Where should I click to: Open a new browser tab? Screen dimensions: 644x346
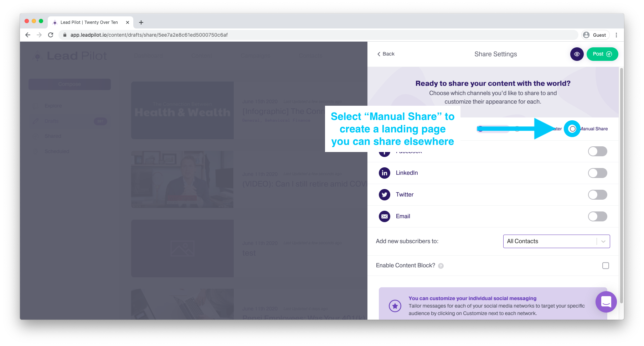coord(141,22)
